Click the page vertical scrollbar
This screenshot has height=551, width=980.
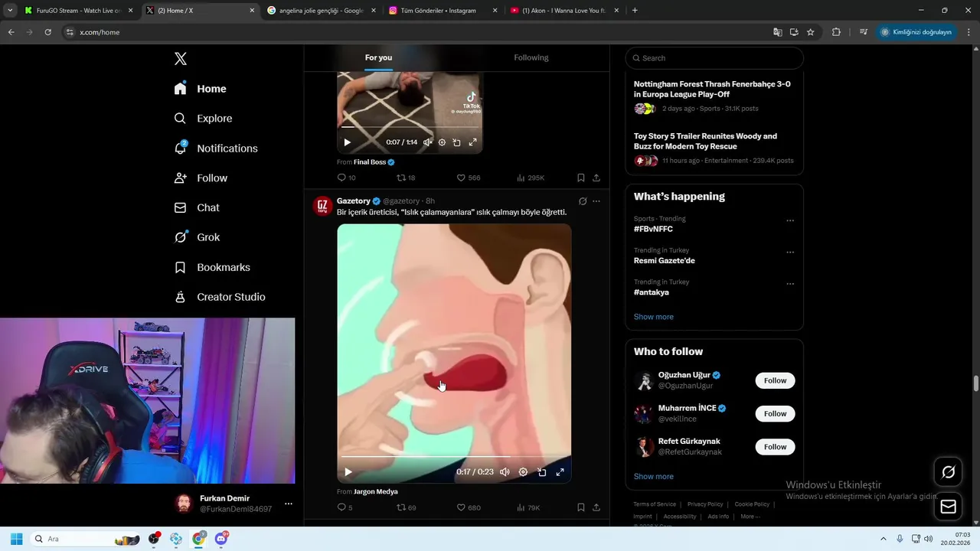tap(975, 383)
